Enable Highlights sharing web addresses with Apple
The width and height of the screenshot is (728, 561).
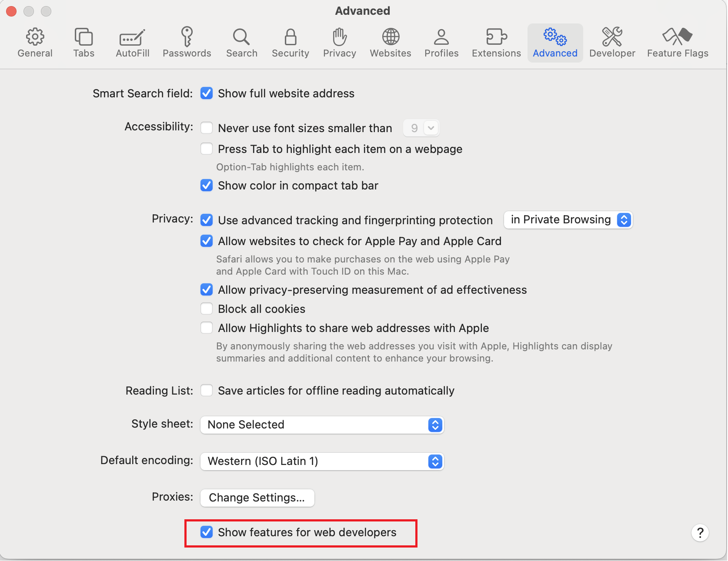(207, 328)
